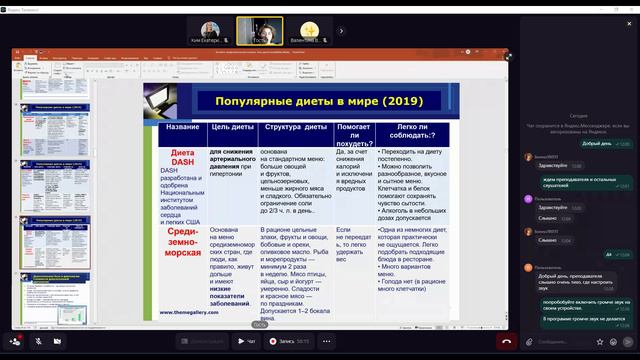Click the Помогает ли похудеть column header
The image size is (640, 360).
(355, 135)
